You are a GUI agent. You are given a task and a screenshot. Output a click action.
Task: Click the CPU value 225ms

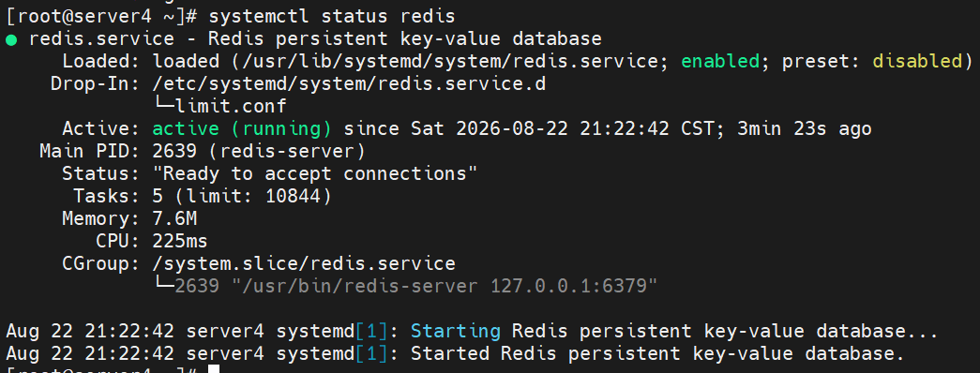[x=180, y=241]
